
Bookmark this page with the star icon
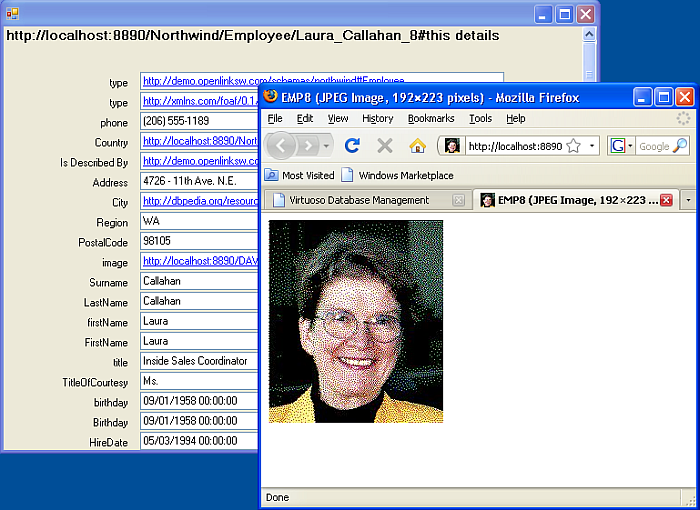(x=573, y=146)
